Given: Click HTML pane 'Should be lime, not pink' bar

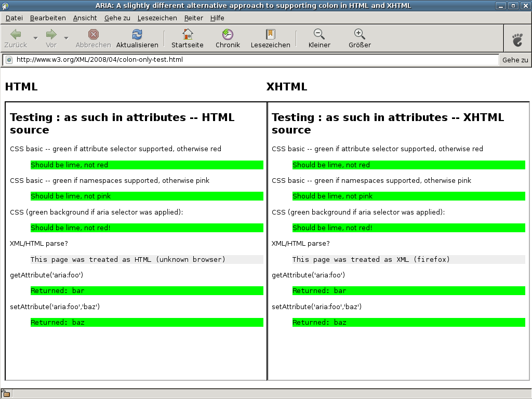Looking at the screenshot, I should 147,196.
